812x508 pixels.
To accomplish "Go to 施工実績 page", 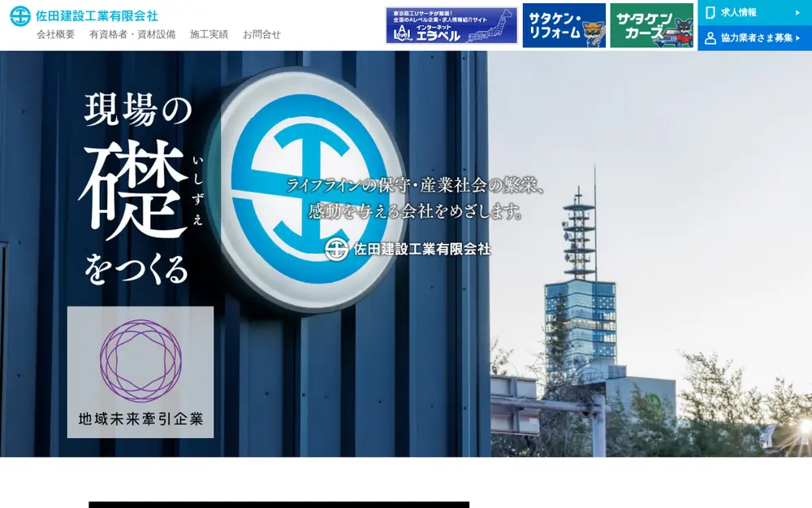I will [209, 35].
